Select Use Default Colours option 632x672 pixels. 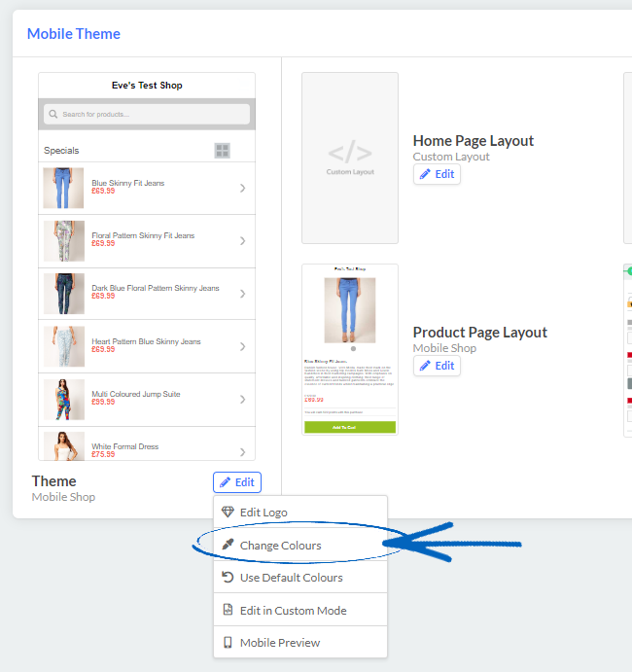pyautogui.click(x=300, y=578)
